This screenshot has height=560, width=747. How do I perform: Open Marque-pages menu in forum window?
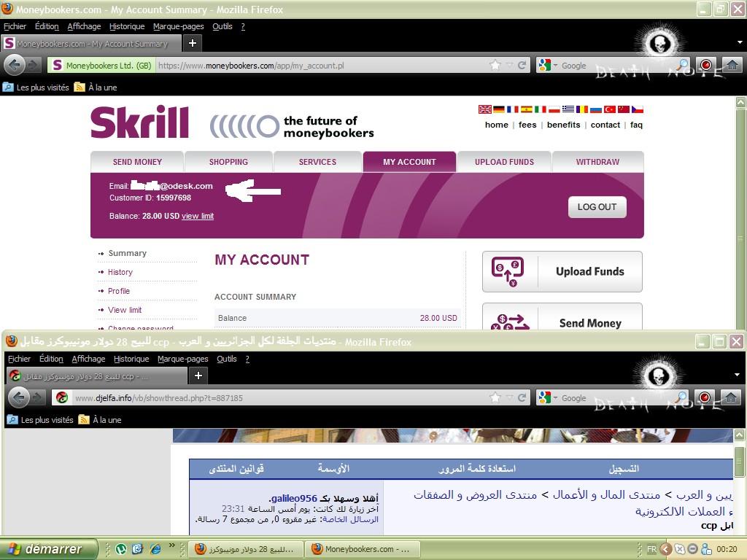click(183, 359)
